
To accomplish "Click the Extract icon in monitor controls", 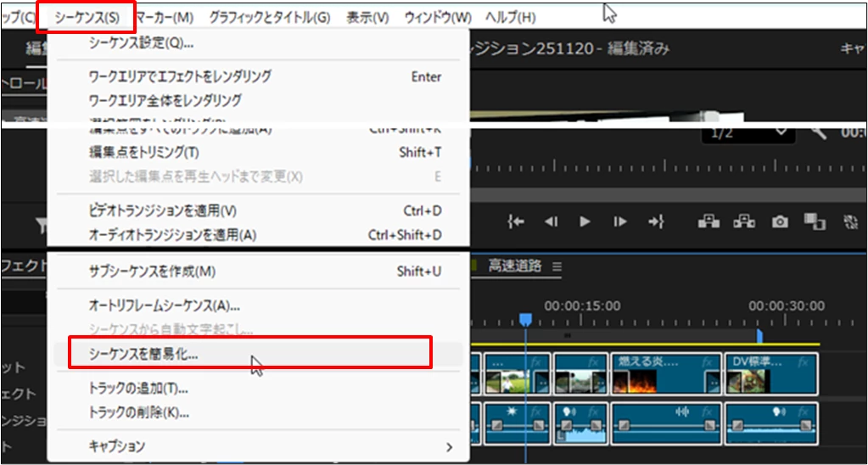I will (744, 222).
